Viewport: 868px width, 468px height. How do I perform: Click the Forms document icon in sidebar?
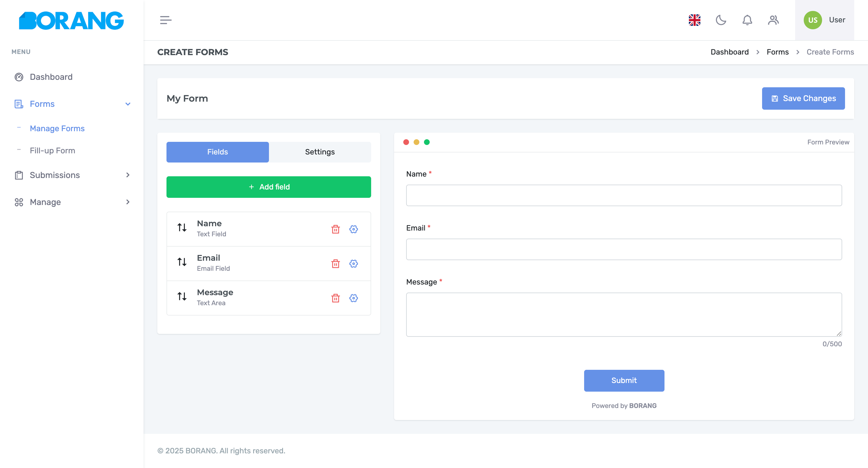pyautogui.click(x=19, y=104)
